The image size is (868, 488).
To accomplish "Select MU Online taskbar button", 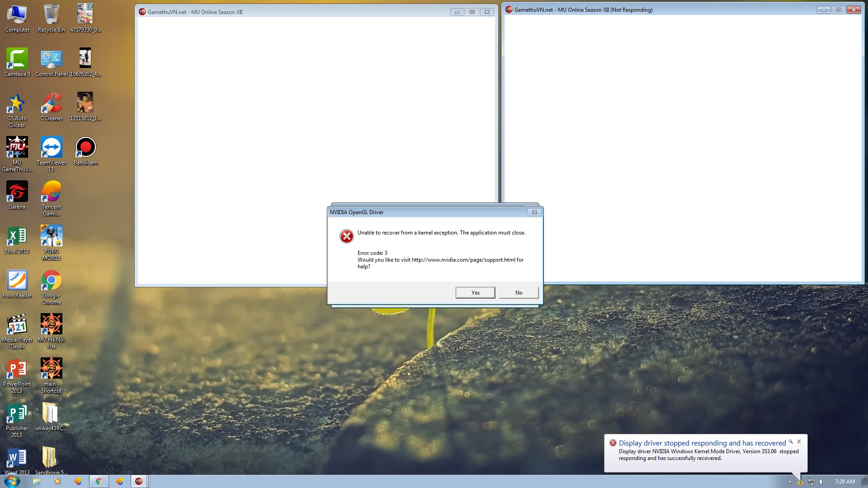I will click(139, 482).
